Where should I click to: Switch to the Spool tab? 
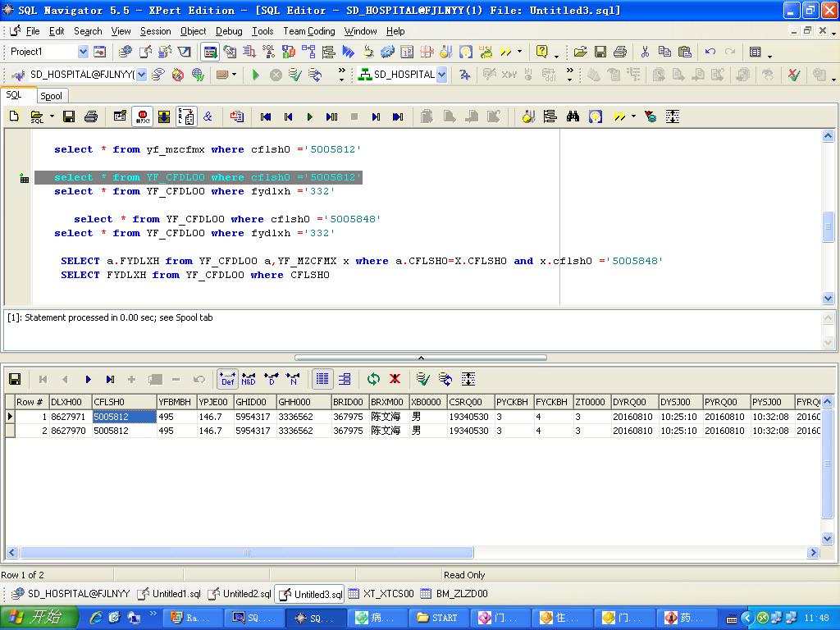click(51, 96)
